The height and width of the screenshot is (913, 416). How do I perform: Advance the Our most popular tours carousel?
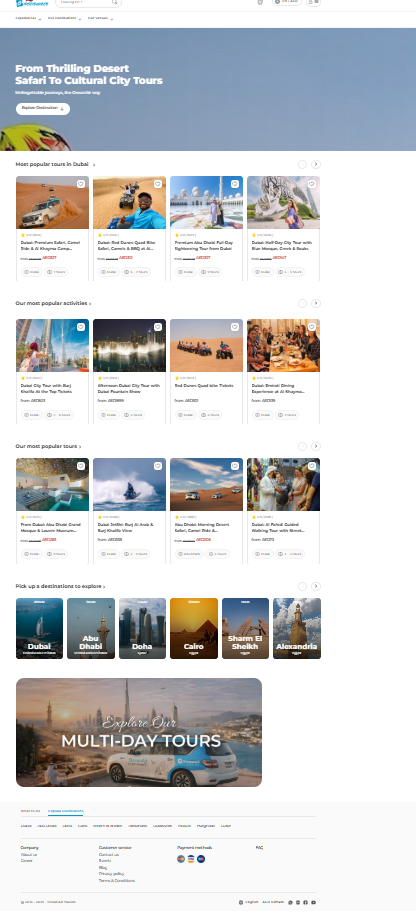[x=316, y=447]
